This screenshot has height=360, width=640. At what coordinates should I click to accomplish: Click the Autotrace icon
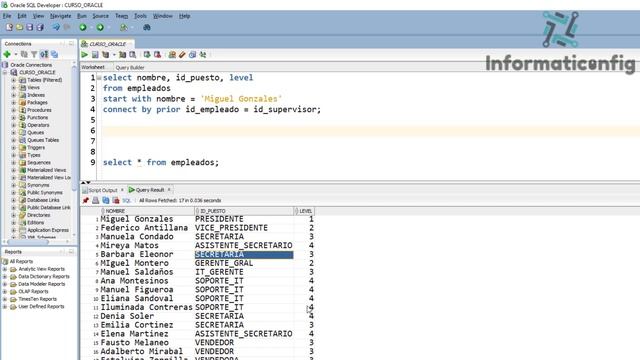(x=122, y=55)
